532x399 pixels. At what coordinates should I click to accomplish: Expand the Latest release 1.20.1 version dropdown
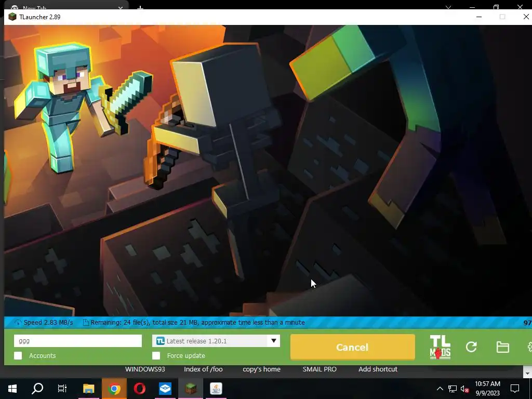[216, 341]
